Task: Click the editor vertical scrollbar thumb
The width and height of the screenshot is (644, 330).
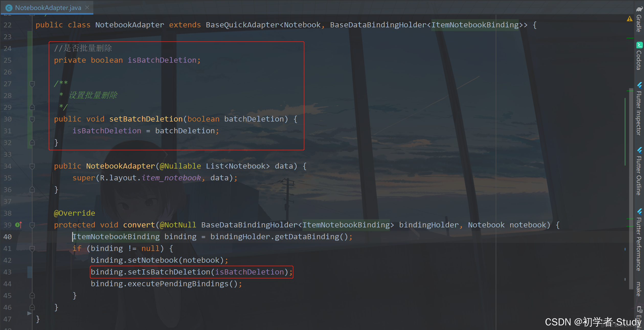Action: click(x=631, y=189)
